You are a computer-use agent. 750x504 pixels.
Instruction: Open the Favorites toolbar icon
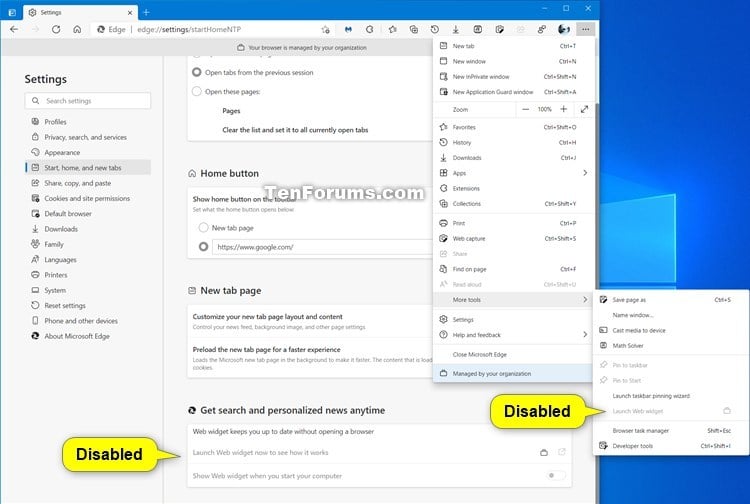coord(392,29)
